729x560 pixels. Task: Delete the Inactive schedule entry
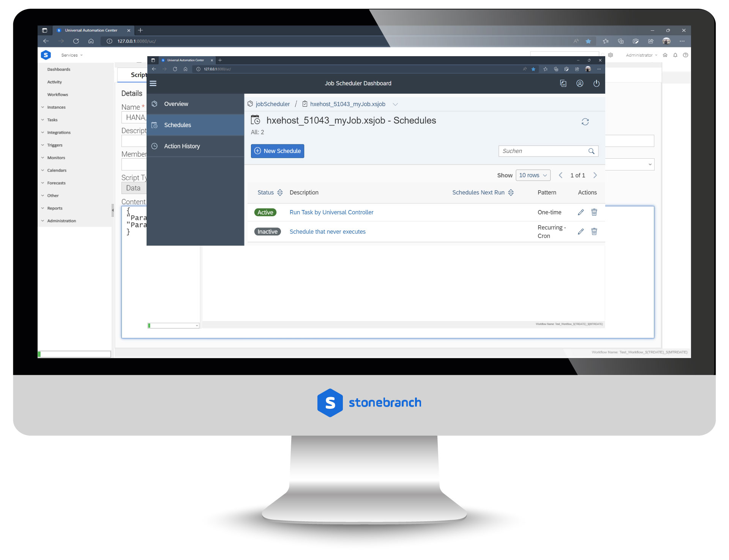click(594, 231)
